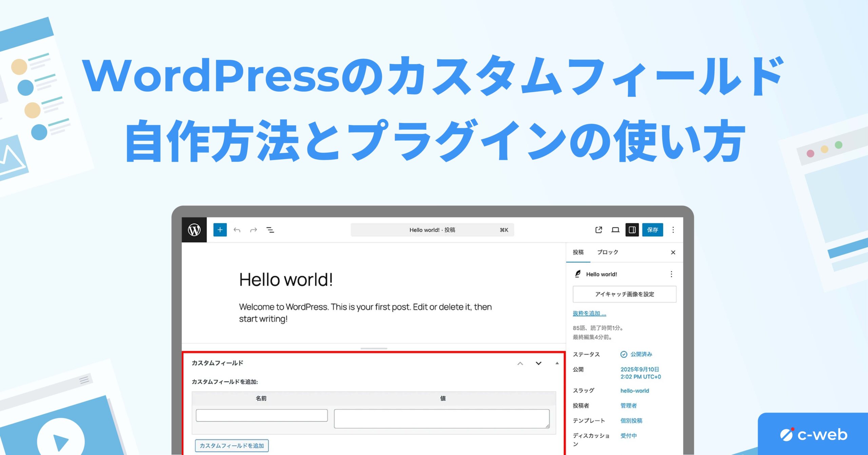Click the 85語 word count text
Screen dimensions: 868x455
click(598, 328)
